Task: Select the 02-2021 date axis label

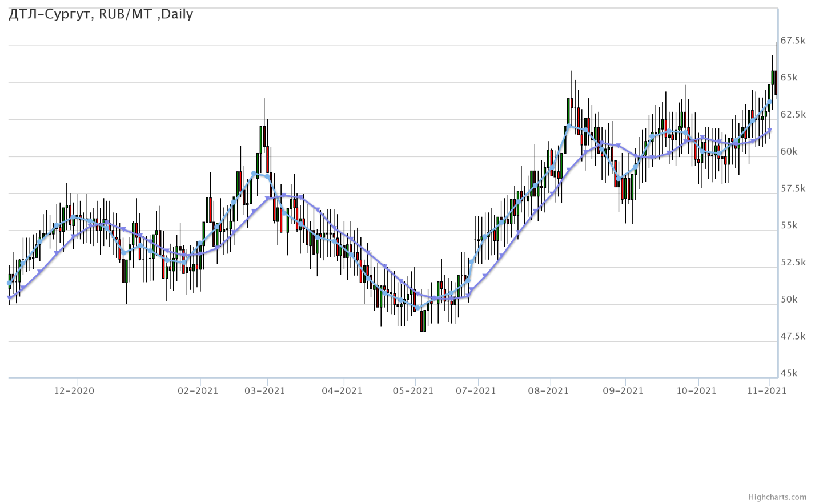Action: pos(198,390)
